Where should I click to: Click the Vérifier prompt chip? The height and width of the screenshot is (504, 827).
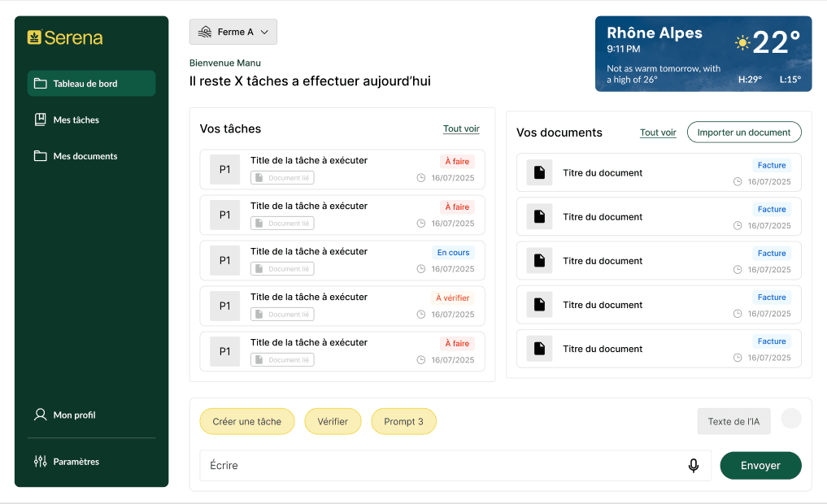click(x=333, y=421)
